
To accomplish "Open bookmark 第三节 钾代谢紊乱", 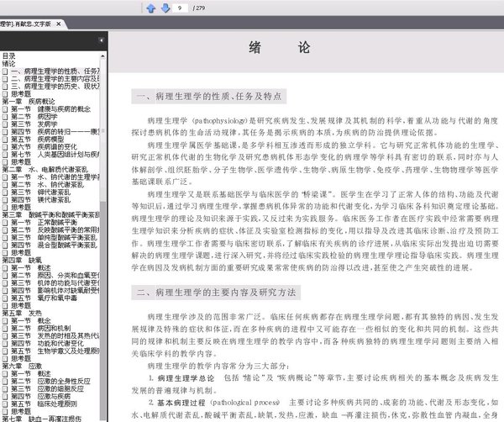I will coord(41,193).
